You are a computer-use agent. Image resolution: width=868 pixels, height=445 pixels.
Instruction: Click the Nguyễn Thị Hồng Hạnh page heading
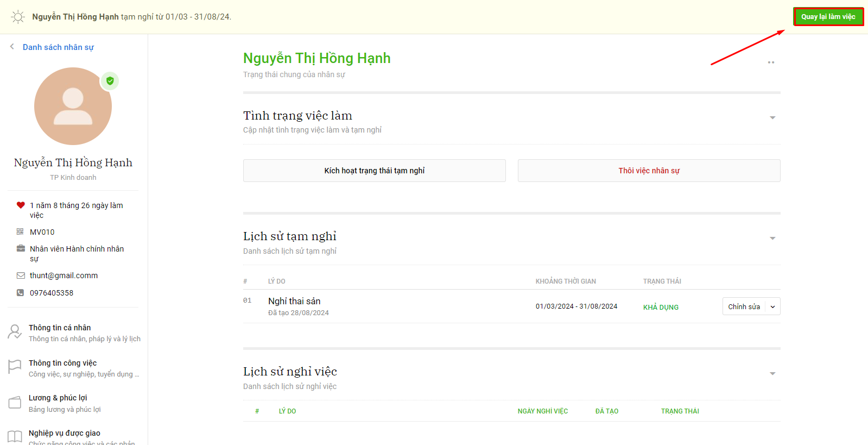coord(317,58)
